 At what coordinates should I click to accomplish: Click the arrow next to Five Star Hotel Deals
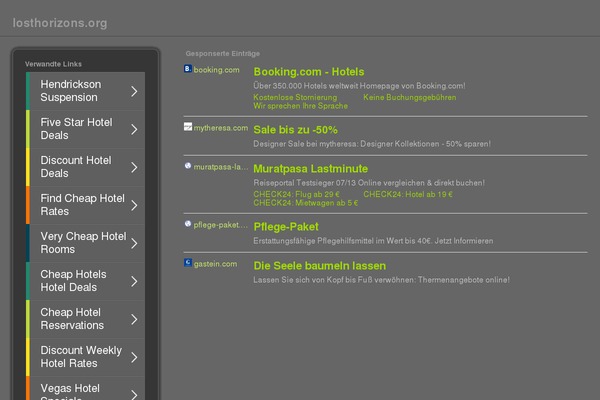[134, 129]
